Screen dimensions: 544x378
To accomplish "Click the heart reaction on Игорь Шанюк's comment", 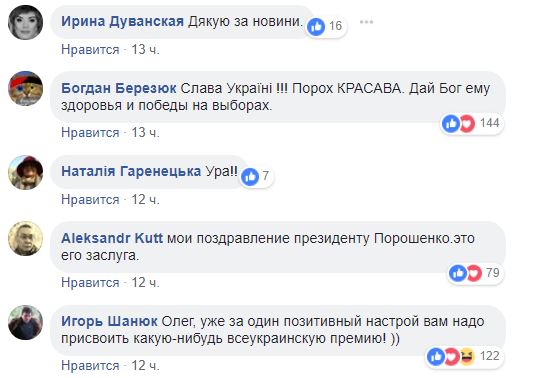I will click(x=452, y=356).
